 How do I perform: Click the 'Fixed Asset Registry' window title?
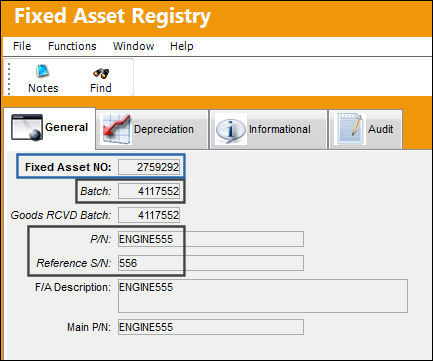[x=112, y=17]
